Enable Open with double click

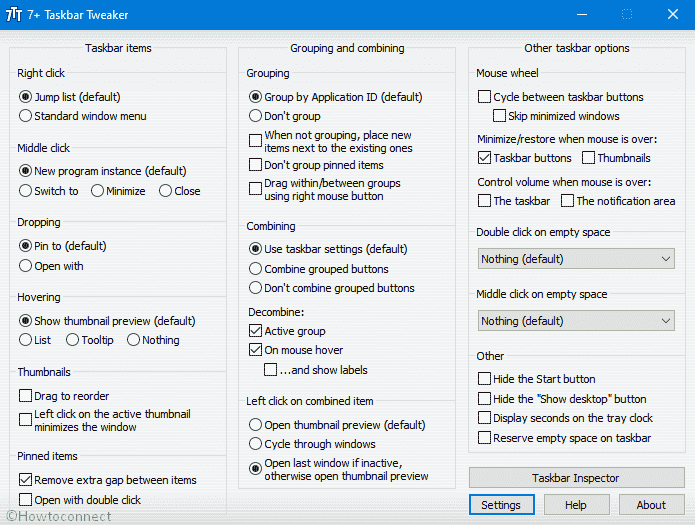pos(26,500)
